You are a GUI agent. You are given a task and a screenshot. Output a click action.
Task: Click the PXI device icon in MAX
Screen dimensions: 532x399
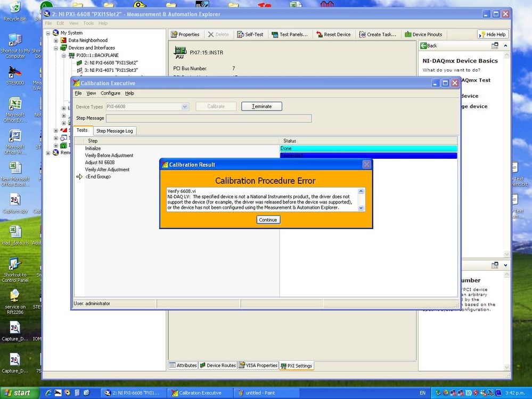click(x=180, y=53)
